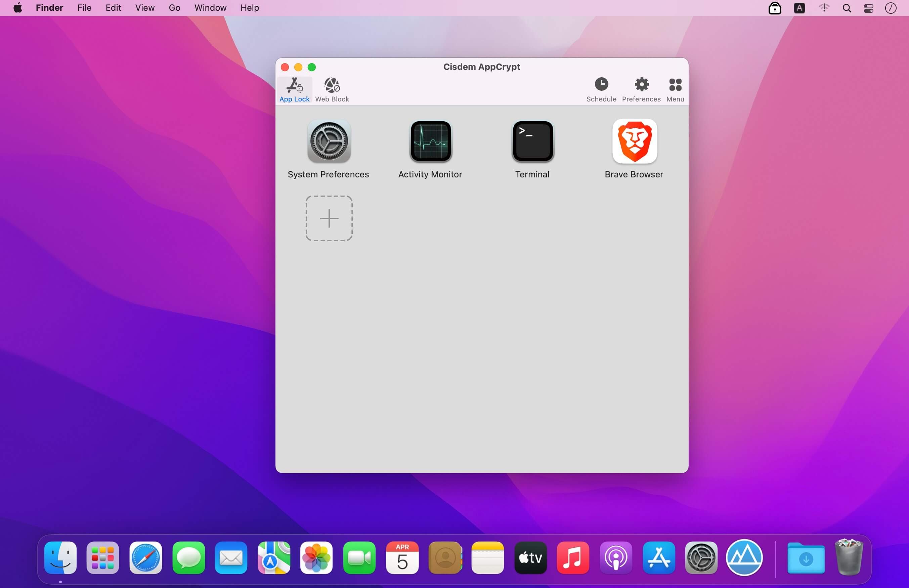The height and width of the screenshot is (588, 909).
Task: Click the Brave Browser label
Action: tap(634, 174)
